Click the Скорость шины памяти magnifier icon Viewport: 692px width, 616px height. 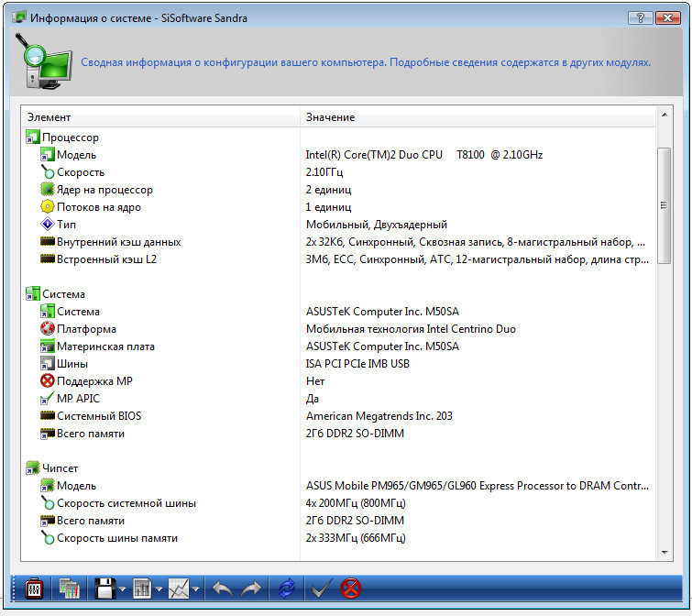(48, 537)
